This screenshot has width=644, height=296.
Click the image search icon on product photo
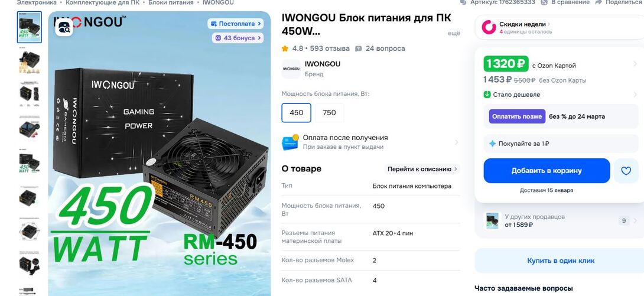[64, 28]
